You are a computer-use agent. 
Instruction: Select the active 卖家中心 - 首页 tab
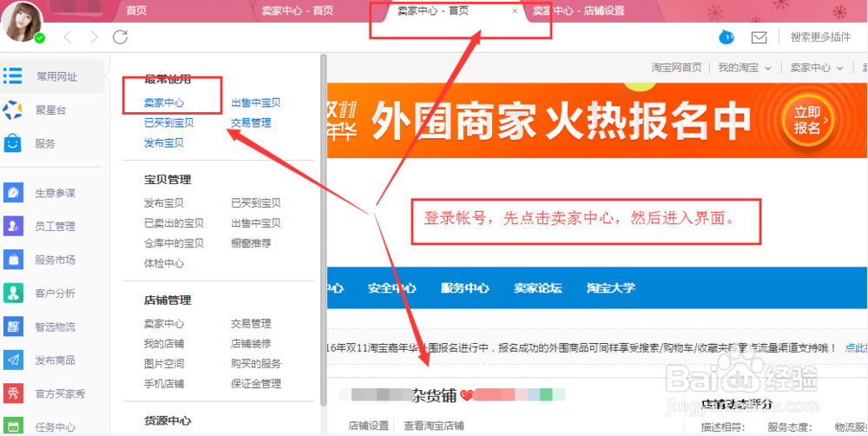point(433,11)
